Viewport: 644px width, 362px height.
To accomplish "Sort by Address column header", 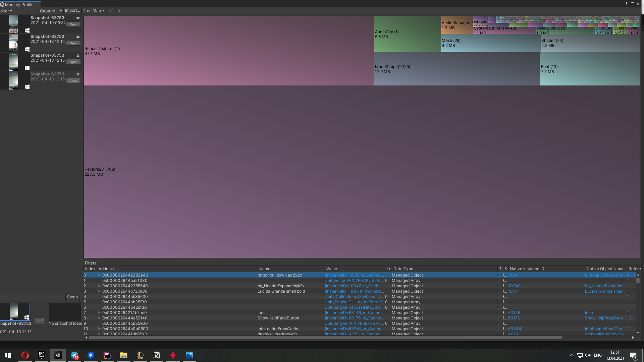I will 177,268.
